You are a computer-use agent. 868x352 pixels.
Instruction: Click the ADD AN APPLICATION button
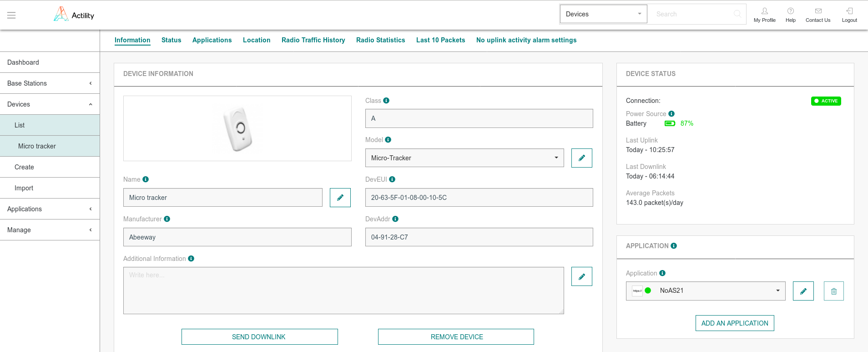[x=734, y=323]
